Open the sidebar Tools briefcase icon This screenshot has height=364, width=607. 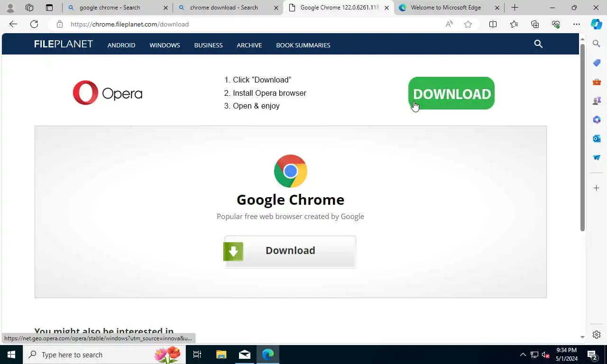[597, 82]
